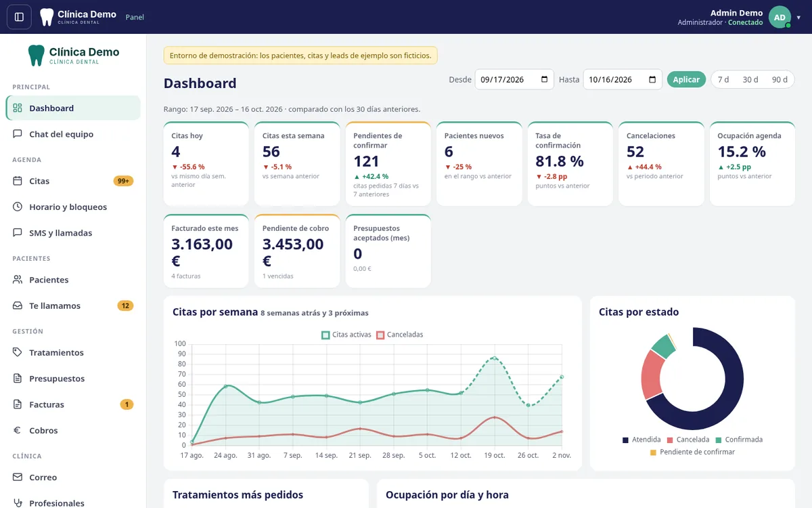Click the Presupuestos aceptados (mes) card
Viewport: 812px width, 508px height.
click(x=388, y=251)
